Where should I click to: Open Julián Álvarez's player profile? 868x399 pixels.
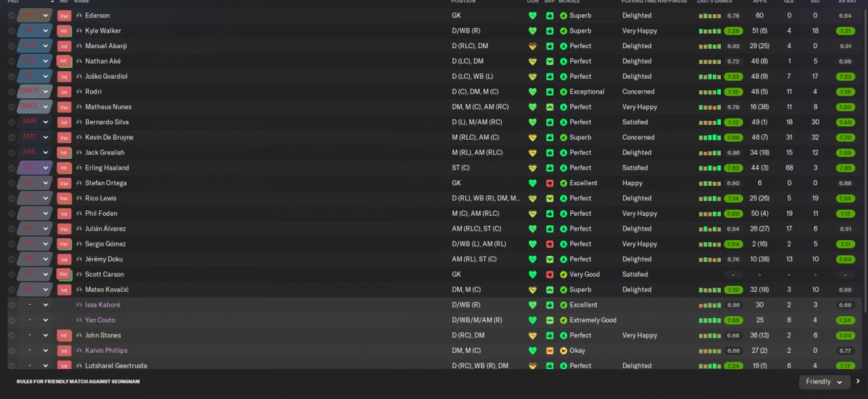coord(105,229)
